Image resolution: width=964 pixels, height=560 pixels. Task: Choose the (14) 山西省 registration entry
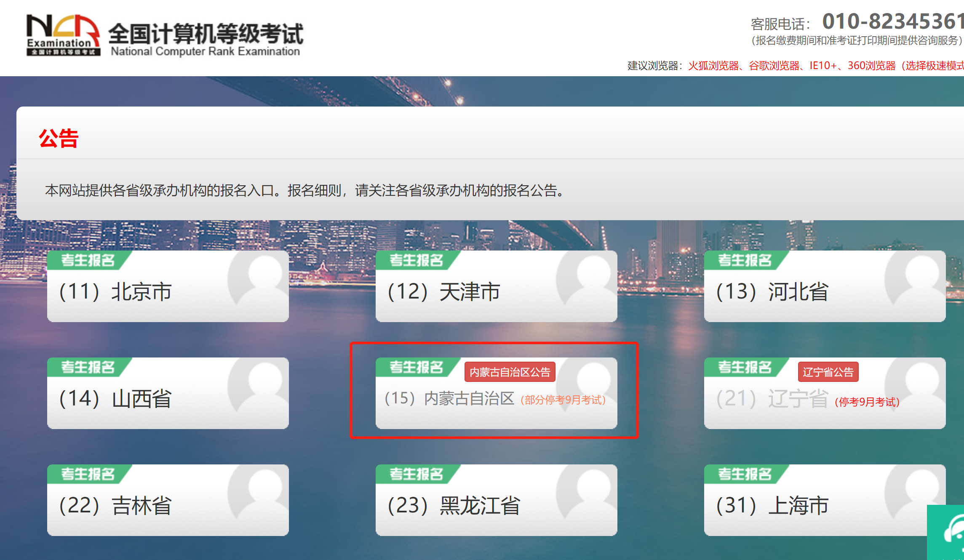coord(116,399)
